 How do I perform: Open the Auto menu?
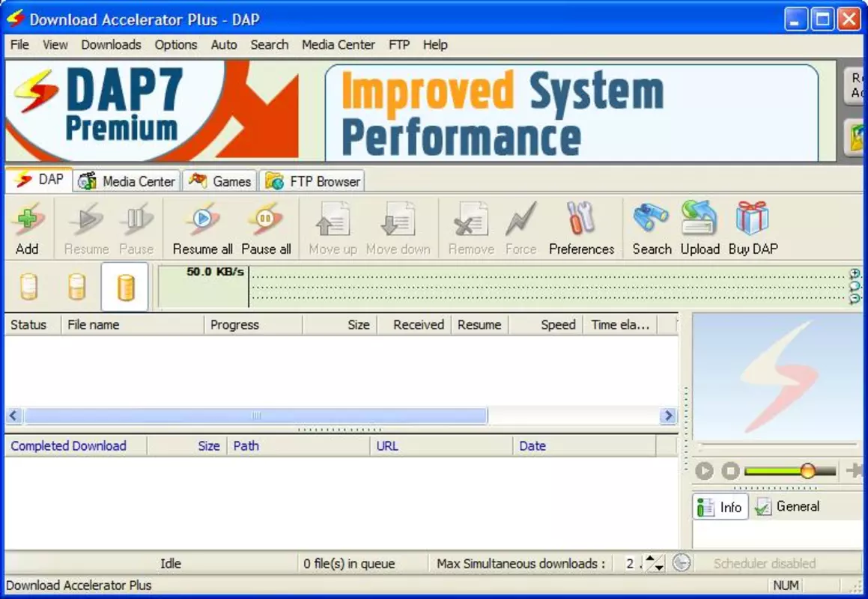point(224,45)
